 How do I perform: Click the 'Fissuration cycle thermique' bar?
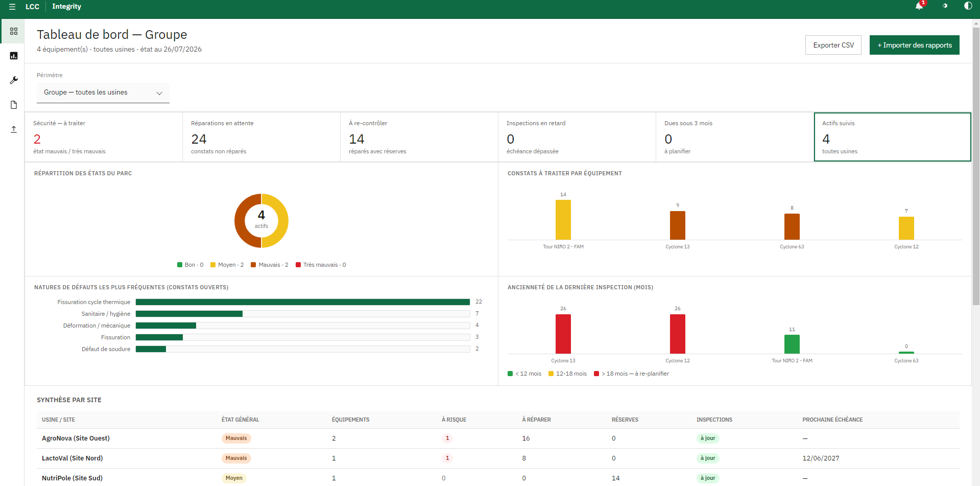pos(303,302)
